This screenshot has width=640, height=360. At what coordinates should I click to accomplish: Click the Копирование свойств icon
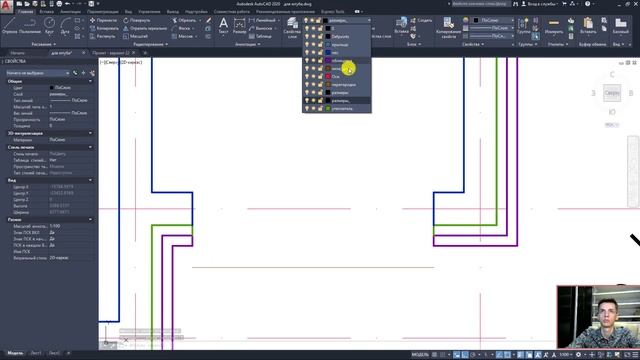(x=448, y=28)
